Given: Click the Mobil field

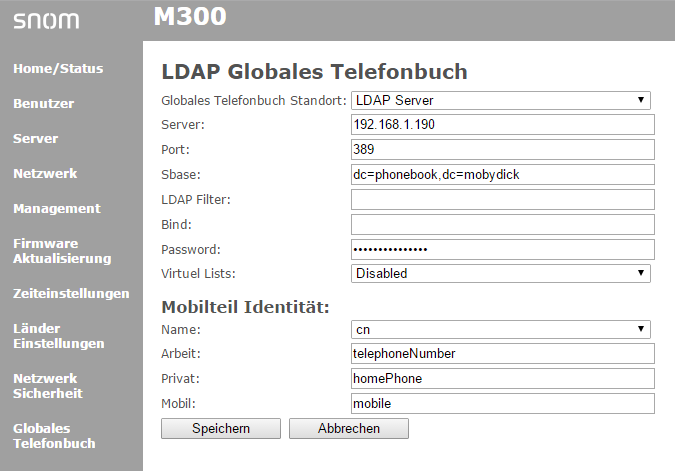Looking at the screenshot, I should coord(503,403).
